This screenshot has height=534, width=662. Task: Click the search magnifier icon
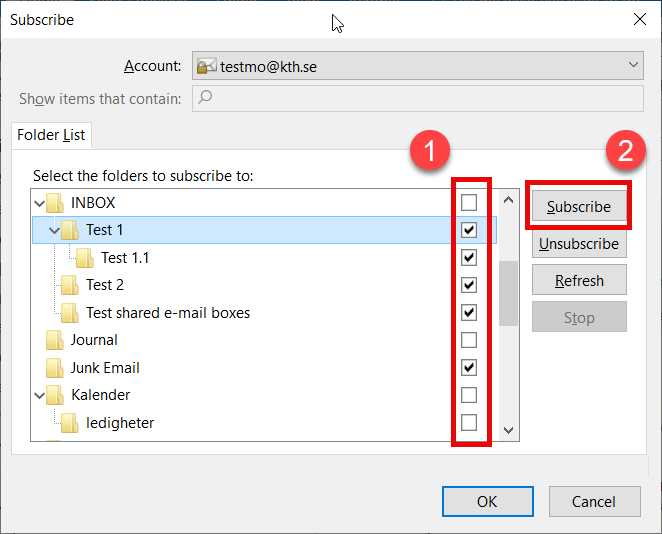pos(205,98)
